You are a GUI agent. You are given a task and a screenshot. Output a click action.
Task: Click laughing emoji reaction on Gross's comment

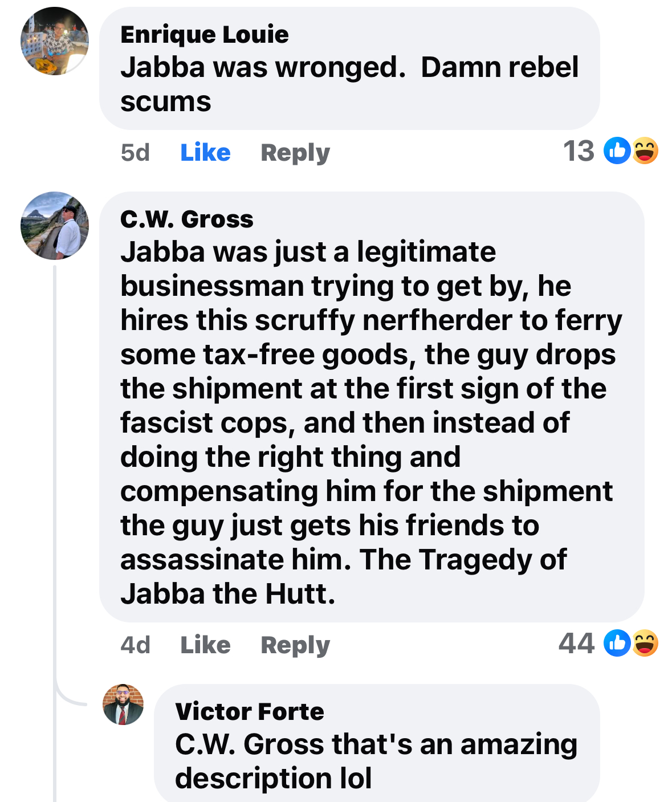[x=645, y=644]
